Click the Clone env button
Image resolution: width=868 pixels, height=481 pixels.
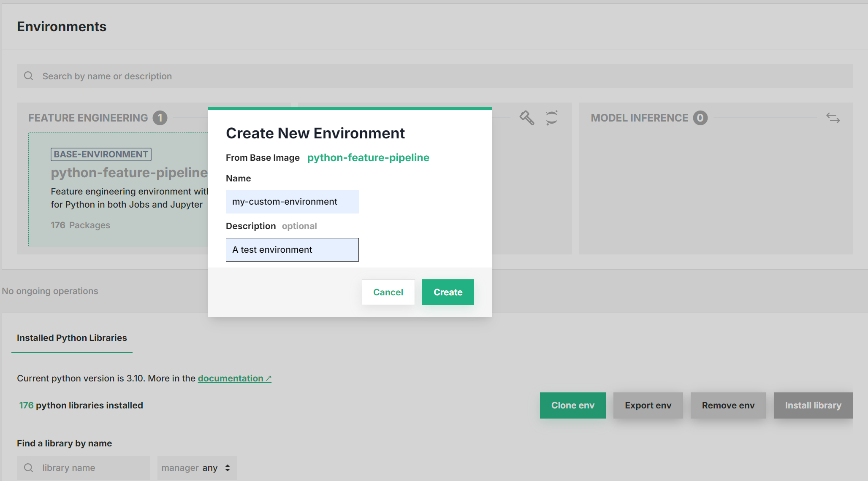coord(572,405)
